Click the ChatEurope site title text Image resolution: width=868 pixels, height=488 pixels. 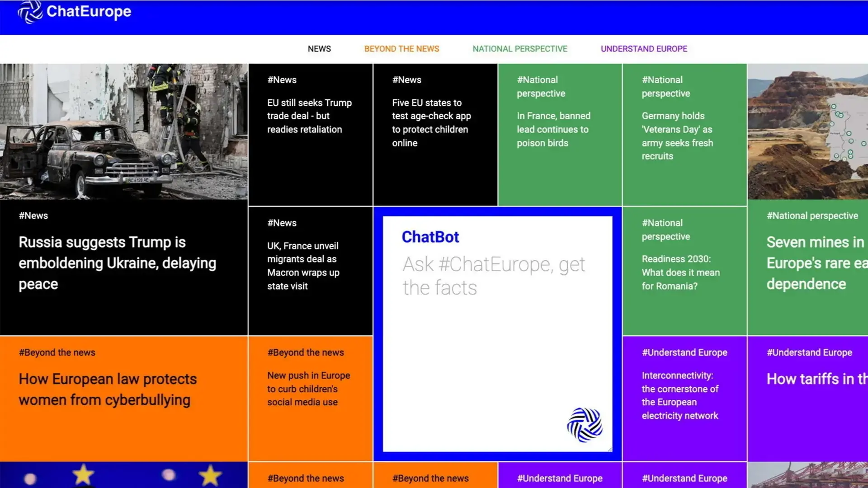[89, 11]
